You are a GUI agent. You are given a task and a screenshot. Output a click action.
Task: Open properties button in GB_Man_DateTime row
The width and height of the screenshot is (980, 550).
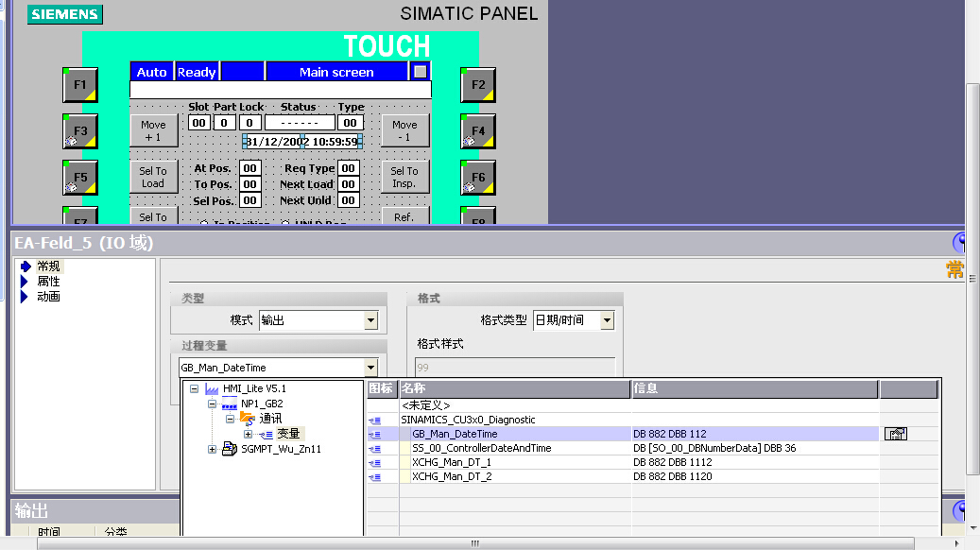pos(896,434)
